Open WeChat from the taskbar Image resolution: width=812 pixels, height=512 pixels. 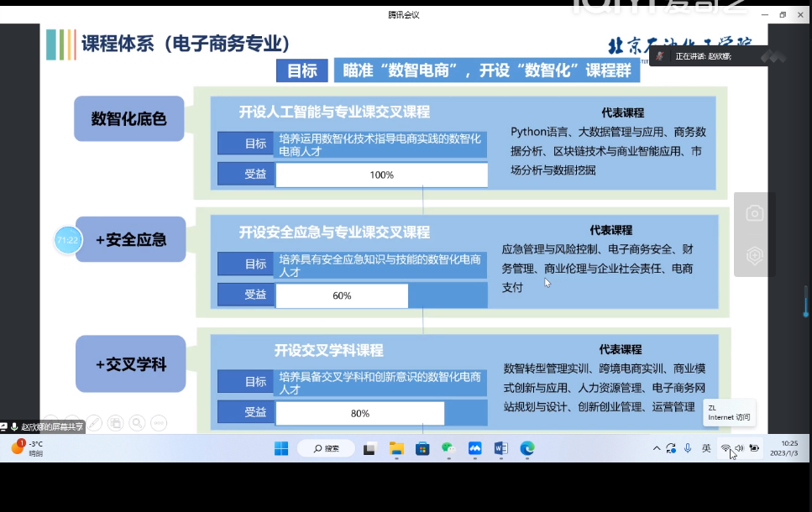(x=448, y=448)
